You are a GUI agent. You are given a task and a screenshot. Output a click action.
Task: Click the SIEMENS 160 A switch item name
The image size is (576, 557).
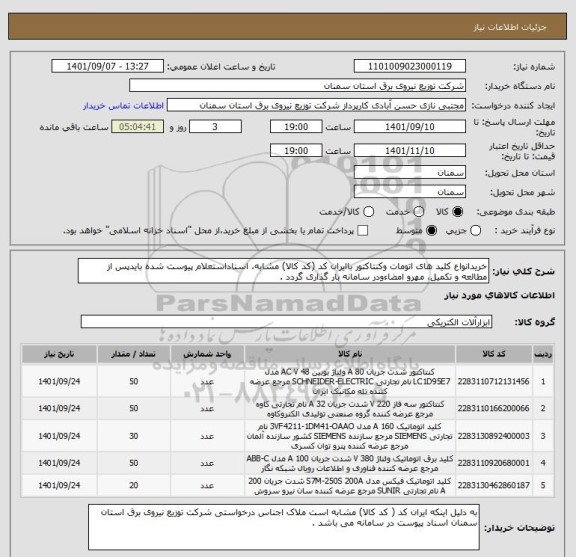coord(350,436)
